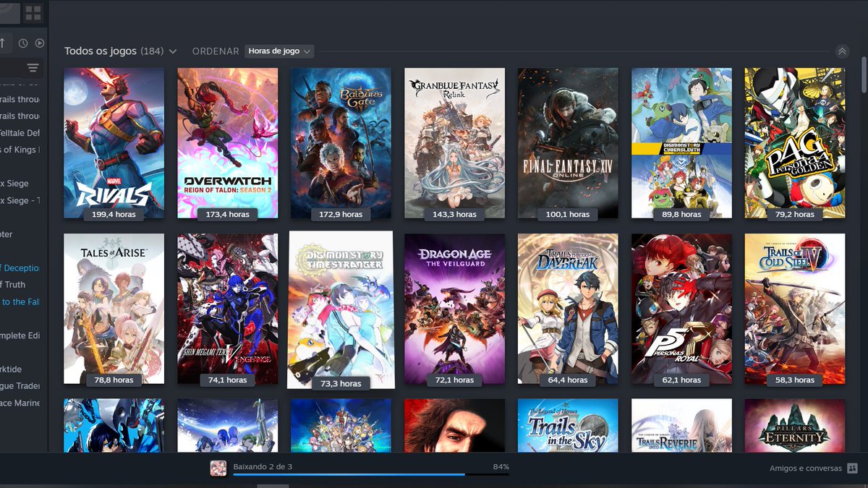868x488 pixels.
Task: Select Dragon Age The Veilguard cover
Action: (455, 309)
